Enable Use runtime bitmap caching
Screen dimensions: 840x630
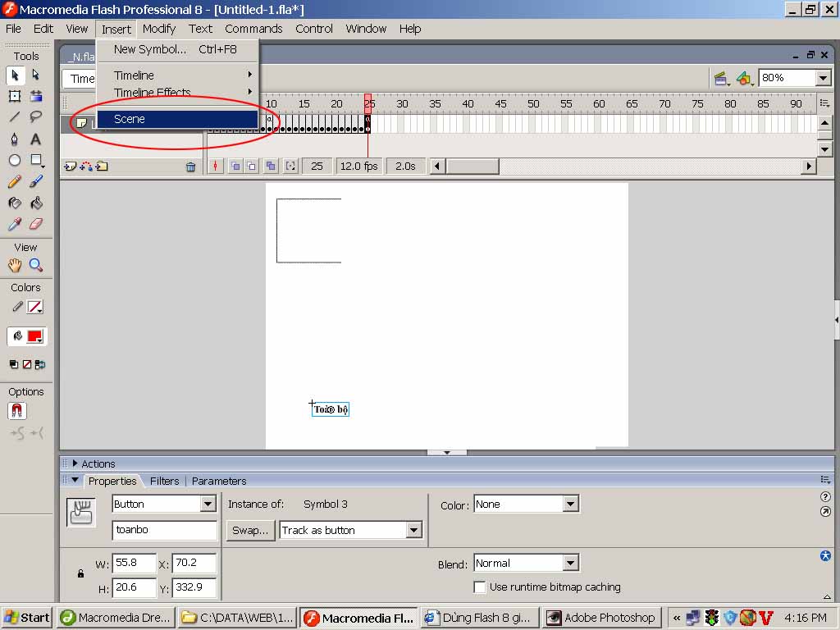pos(480,587)
